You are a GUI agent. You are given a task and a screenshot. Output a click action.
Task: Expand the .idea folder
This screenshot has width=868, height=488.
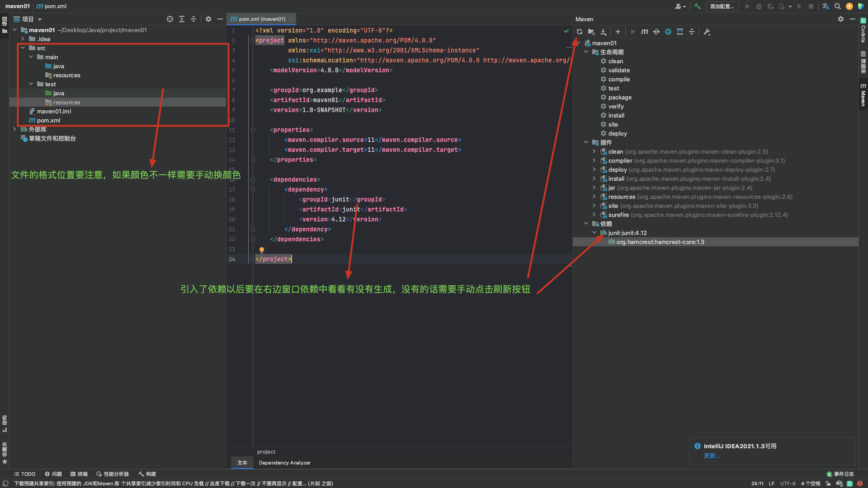pyautogui.click(x=23, y=39)
